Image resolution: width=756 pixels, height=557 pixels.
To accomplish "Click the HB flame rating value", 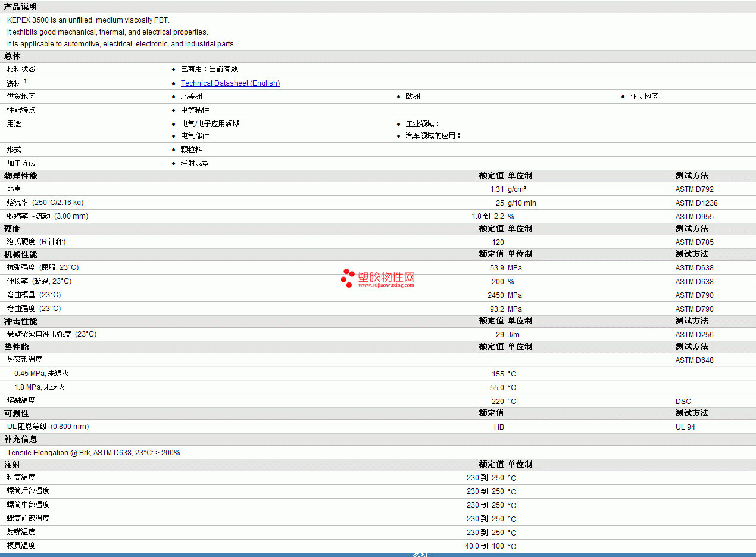I will click(499, 427).
